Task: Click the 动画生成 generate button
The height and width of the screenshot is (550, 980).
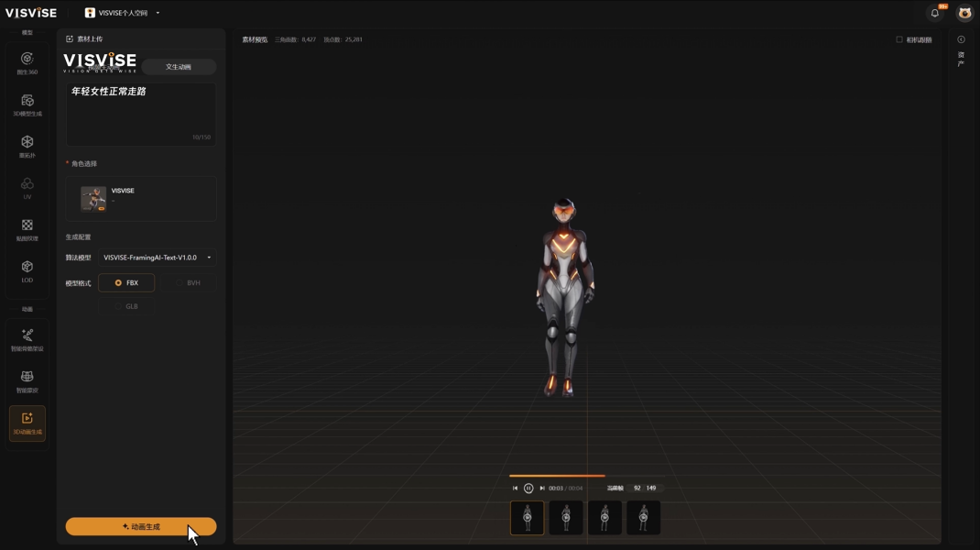Action: click(141, 527)
